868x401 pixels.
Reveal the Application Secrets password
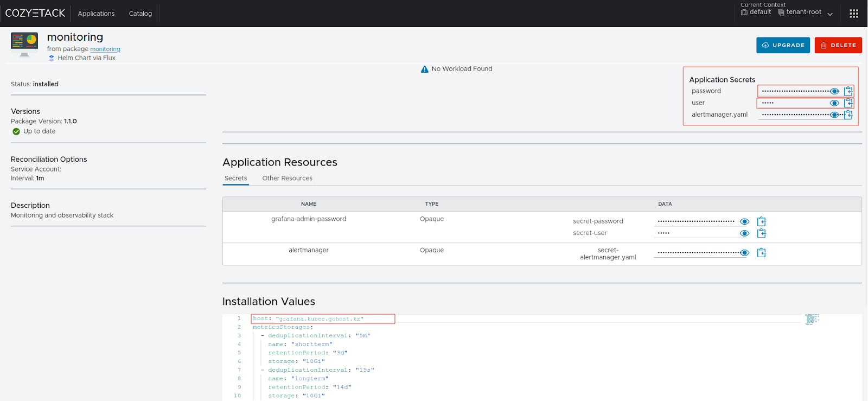click(x=834, y=91)
